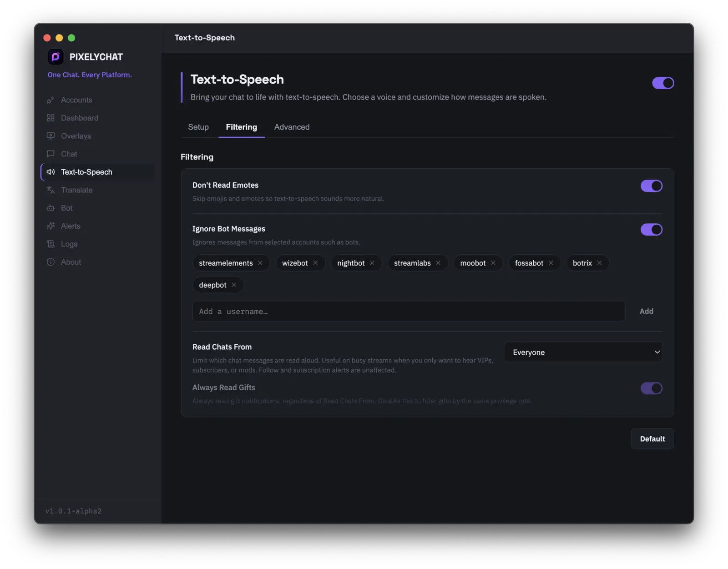Click the Dashboard grid icon

pyautogui.click(x=51, y=118)
